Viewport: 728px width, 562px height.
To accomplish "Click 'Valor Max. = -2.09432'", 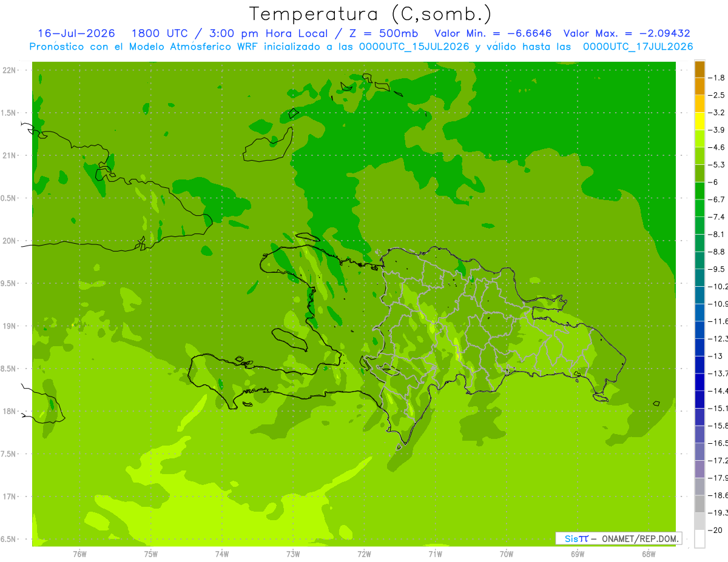I will tap(627, 33).
